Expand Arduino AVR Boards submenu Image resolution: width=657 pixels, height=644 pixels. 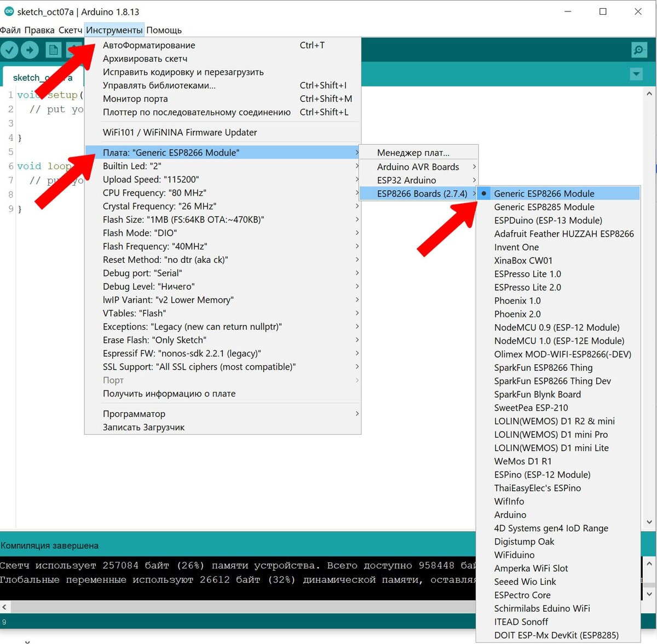coord(418,167)
